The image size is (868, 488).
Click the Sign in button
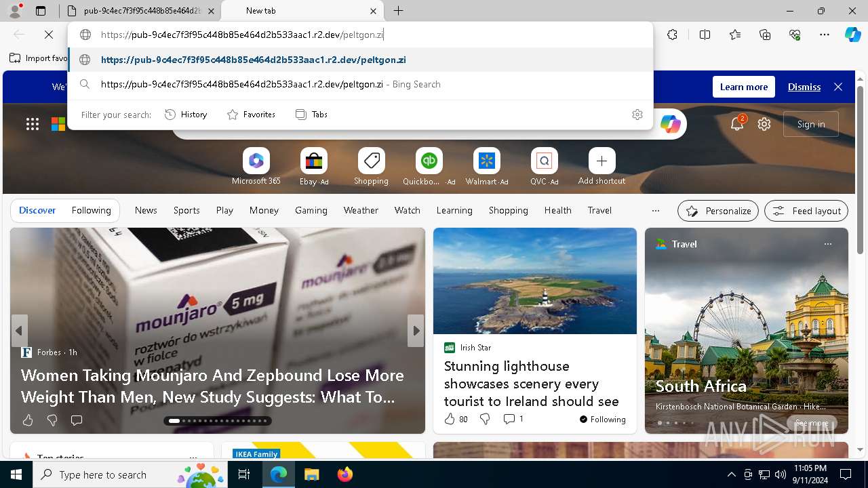pyautogui.click(x=811, y=124)
